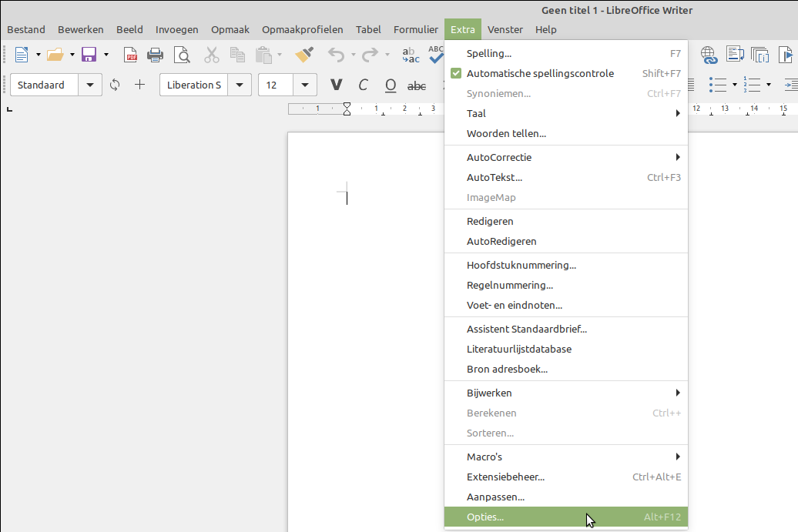Click the Insert Footnote toolbar icon

[x=734, y=55]
